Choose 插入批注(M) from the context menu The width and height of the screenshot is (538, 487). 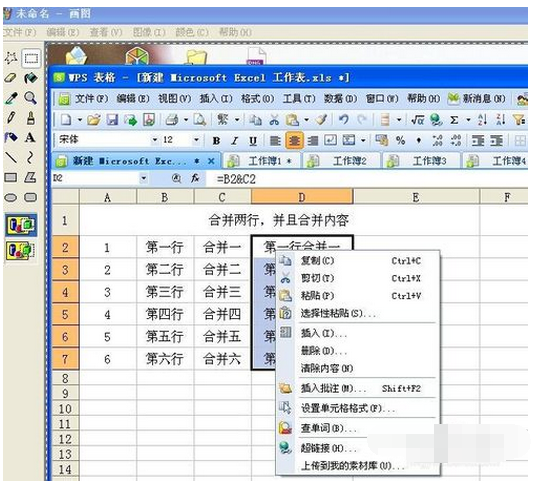(x=358, y=389)
